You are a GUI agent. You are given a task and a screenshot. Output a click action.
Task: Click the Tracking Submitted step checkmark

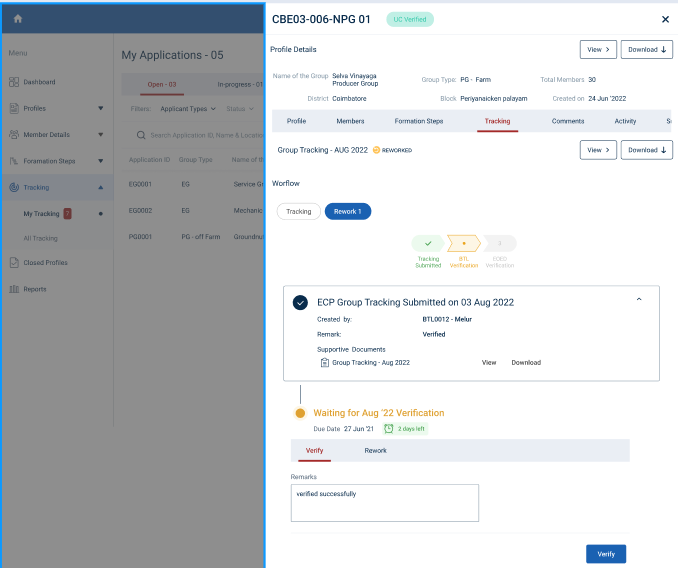click(428, 243)
